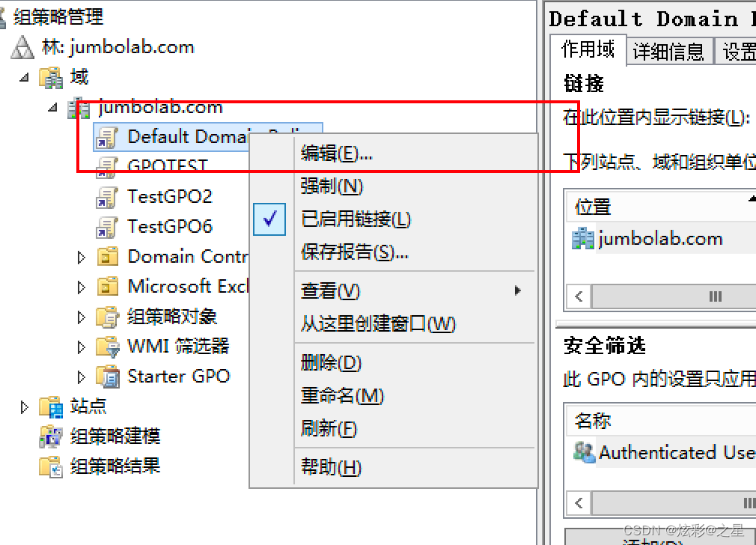Choose 保存报告(S)... from context menu

pos(394,252)
